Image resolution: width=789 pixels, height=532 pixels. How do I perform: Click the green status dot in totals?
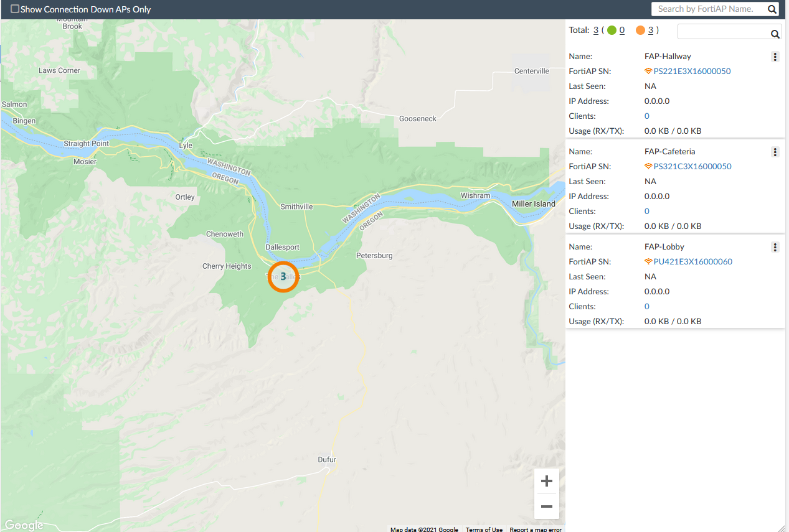click(612, 30)
